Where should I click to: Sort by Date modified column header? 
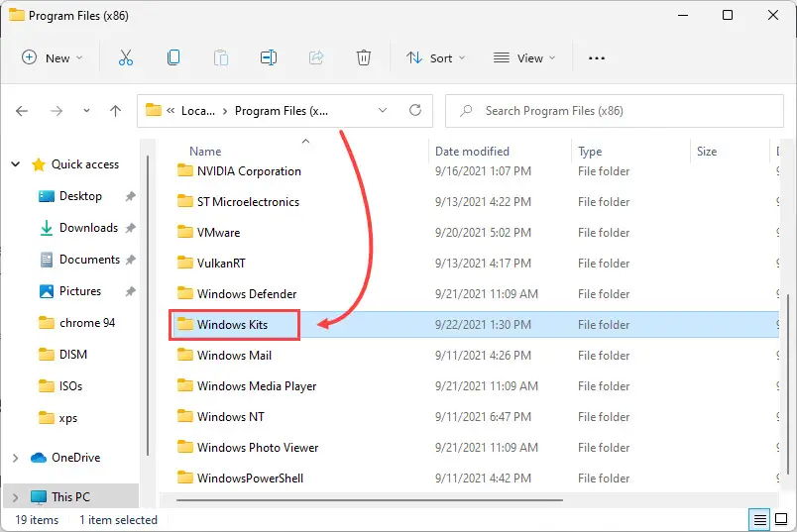(472, 152)
